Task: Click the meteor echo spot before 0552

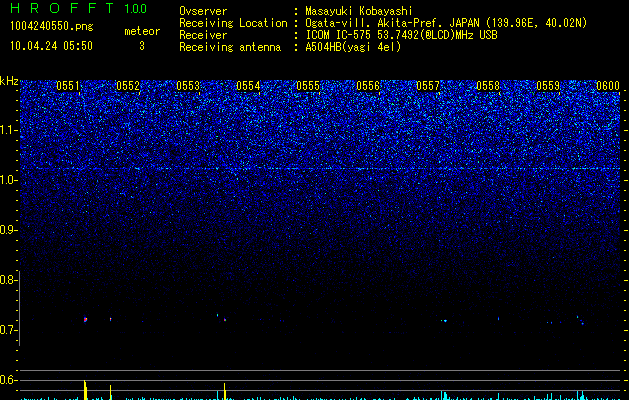Action: point(110,319)
